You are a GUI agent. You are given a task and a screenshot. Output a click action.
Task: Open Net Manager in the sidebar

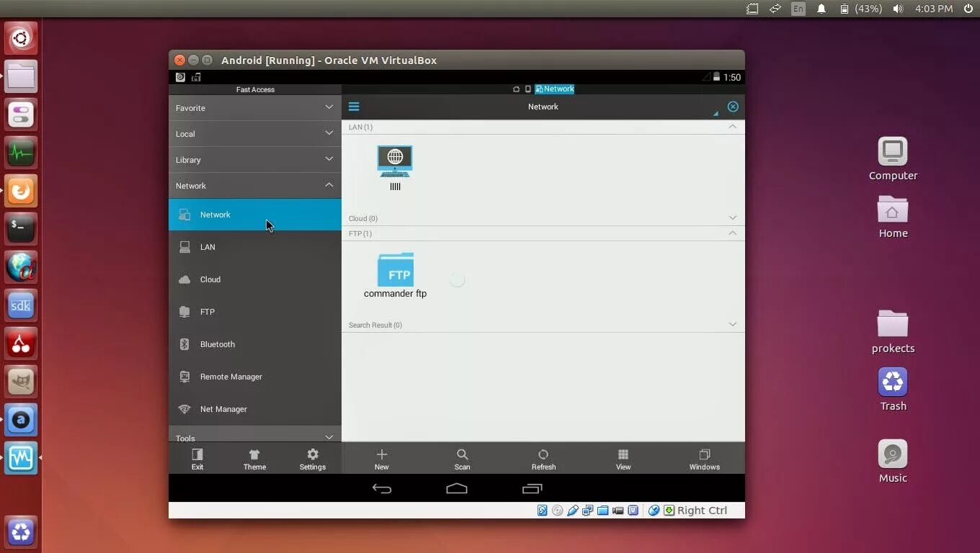255,409
